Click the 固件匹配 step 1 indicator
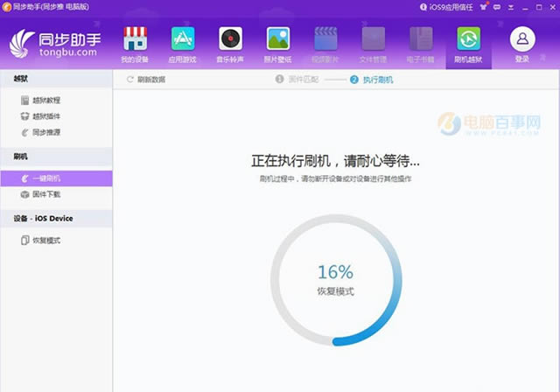This screenshot has height=392, width=560. tap(297, 80)
